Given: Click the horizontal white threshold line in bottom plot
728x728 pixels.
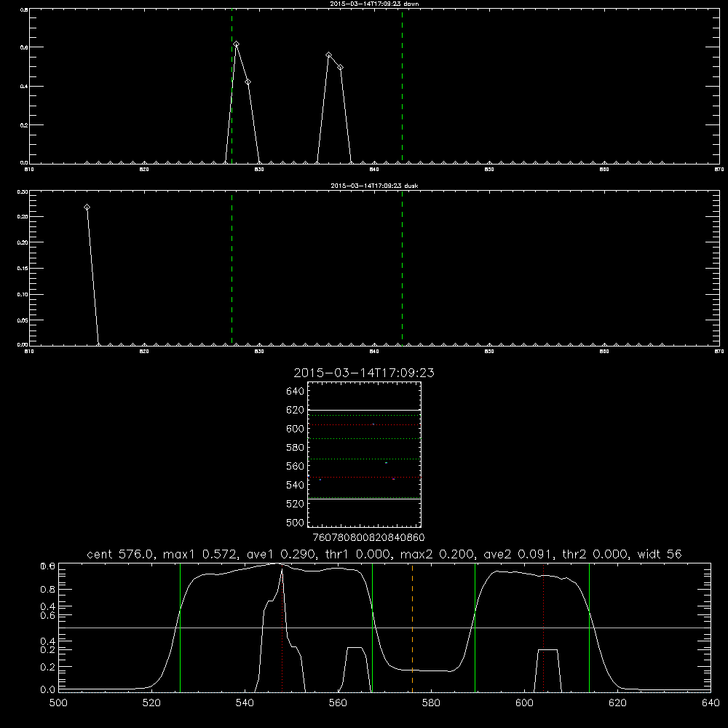Looking at the screenshot, I should point(384,628).
